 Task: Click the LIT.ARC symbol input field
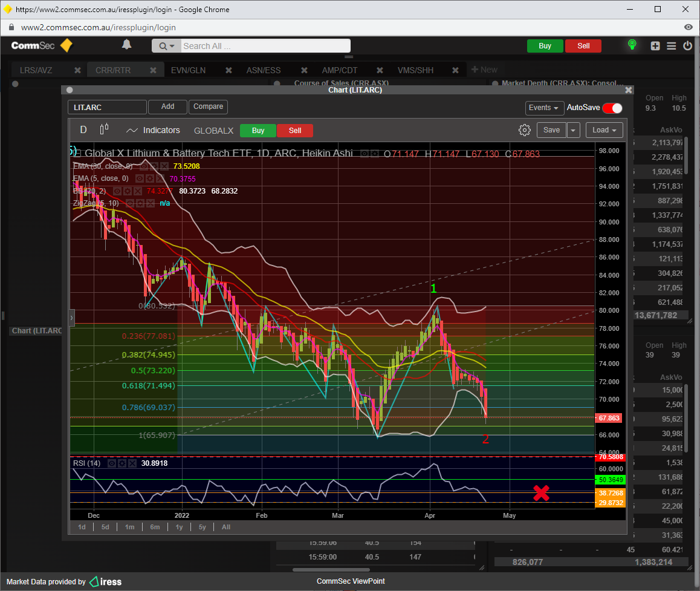coord(107,107)
